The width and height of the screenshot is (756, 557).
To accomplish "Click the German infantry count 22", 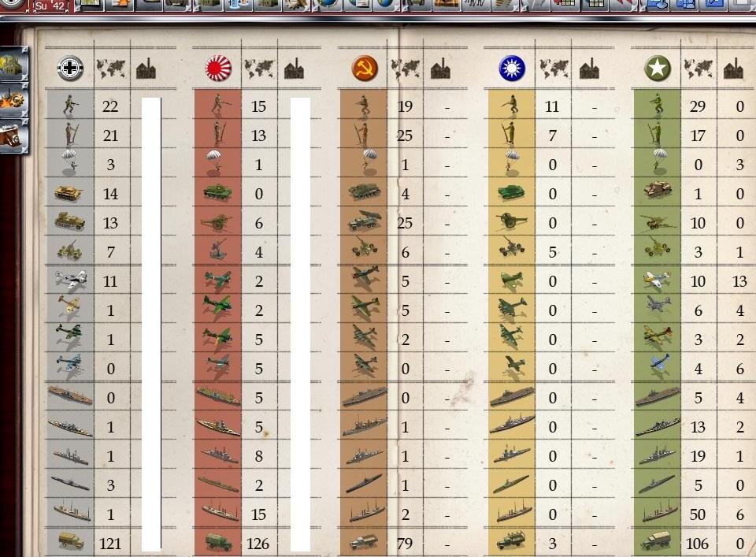I will (x=110, y=106).
